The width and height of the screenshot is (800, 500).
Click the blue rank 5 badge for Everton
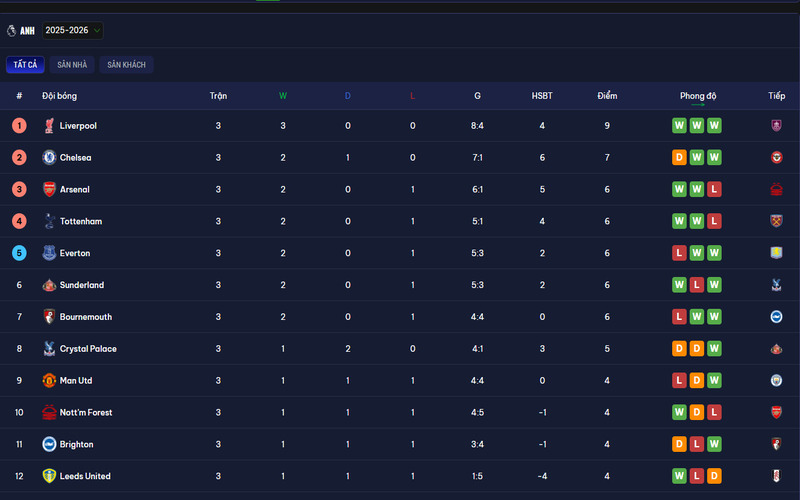pyautogui.click(x=19, y=253)
